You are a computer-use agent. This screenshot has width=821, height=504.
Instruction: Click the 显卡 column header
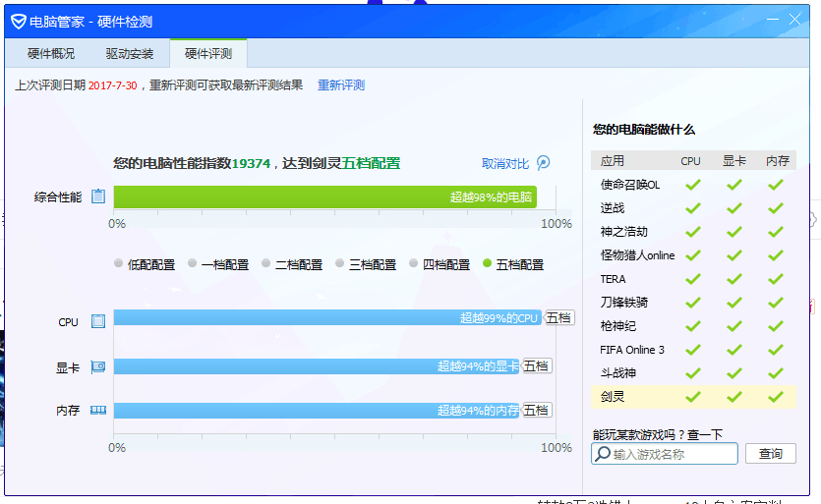click(734, 161)
